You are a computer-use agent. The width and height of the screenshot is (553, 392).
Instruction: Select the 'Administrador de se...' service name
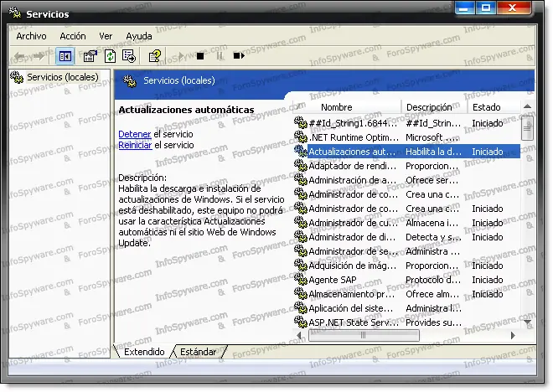point(354,251)
